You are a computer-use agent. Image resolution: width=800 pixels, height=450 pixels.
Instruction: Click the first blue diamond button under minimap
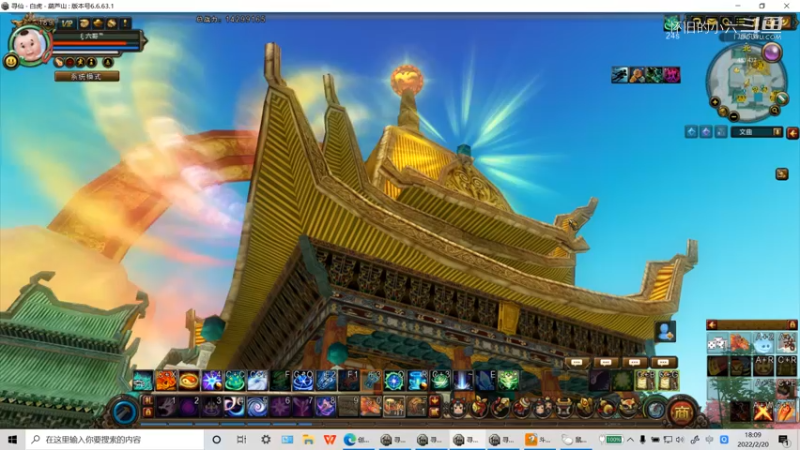tap(691, 132)
